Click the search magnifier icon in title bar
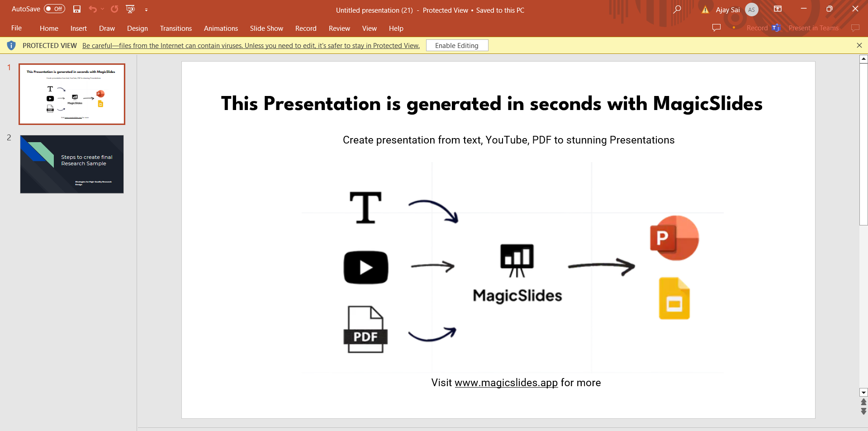 677,10
